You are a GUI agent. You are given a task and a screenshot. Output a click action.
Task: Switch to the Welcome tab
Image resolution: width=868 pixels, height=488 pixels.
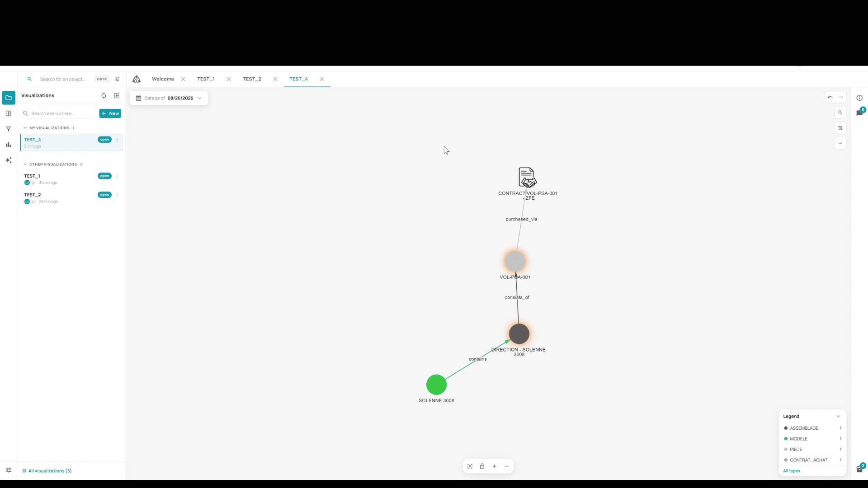click(163, 79)
